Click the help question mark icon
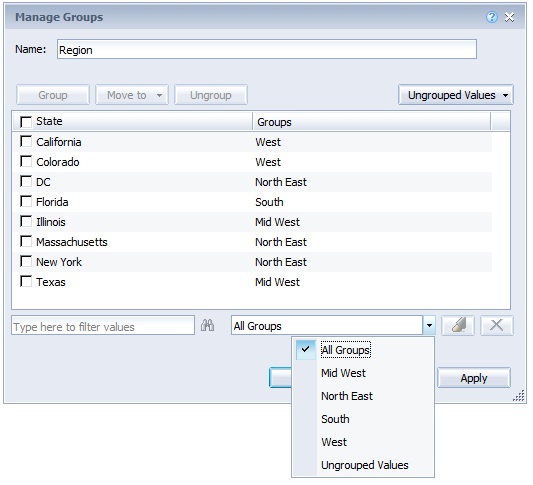Viewport: 533px width, 485px height. (492, 17)
